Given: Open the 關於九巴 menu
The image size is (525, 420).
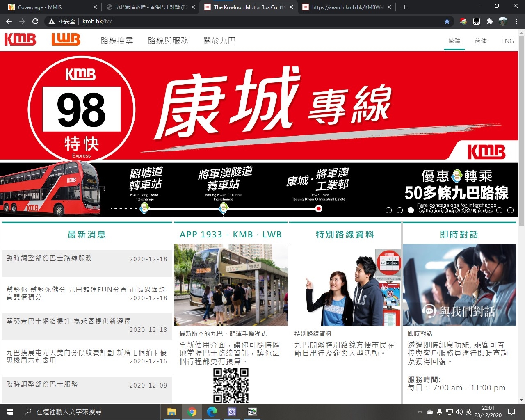Looking at the screenshot, I should (x=219, y=41).
